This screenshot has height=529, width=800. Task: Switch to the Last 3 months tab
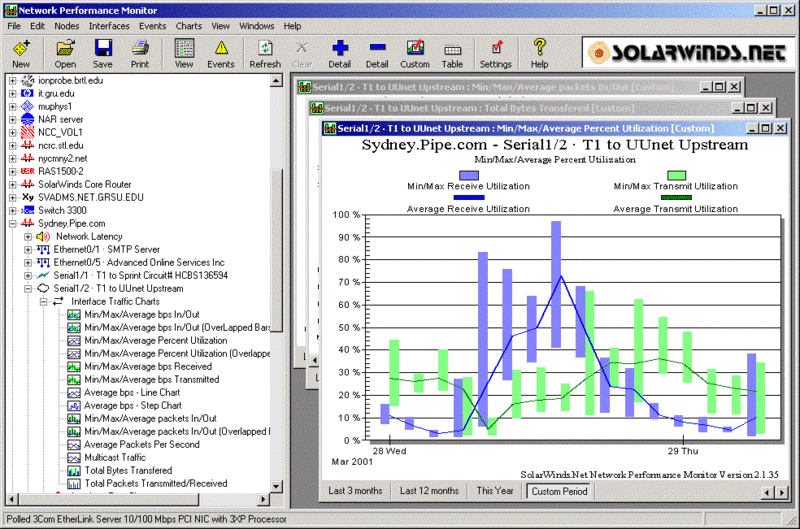pyautogui.click(x=355, y=491)
